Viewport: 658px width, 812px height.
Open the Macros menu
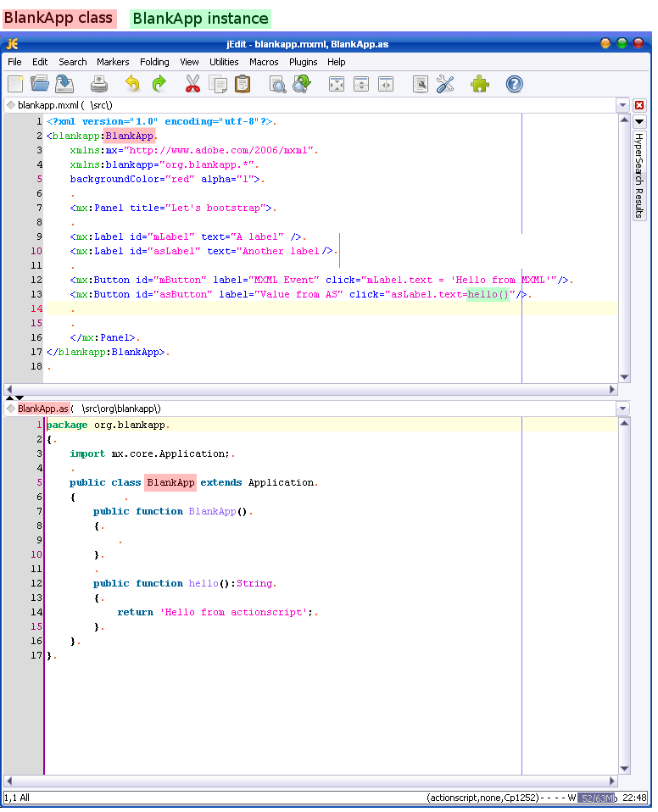pyautogui.click(x=264, y=62)
